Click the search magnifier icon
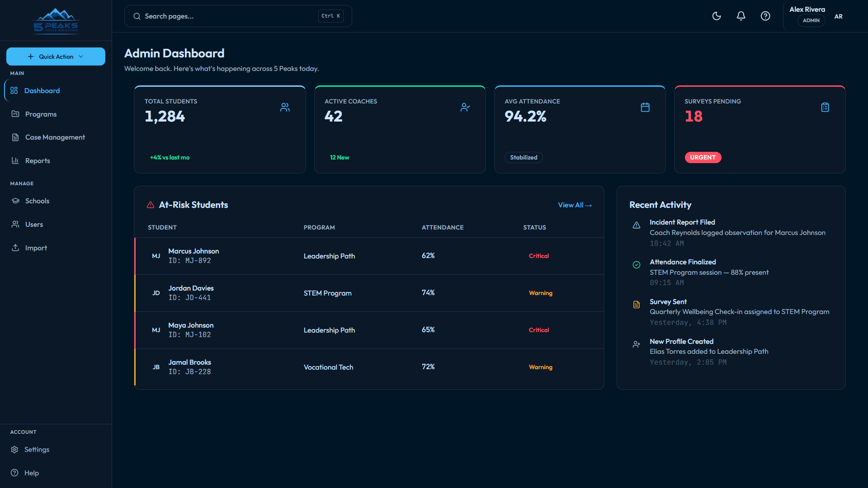This screenshot has width=868, height=488. tap(137, 16)
